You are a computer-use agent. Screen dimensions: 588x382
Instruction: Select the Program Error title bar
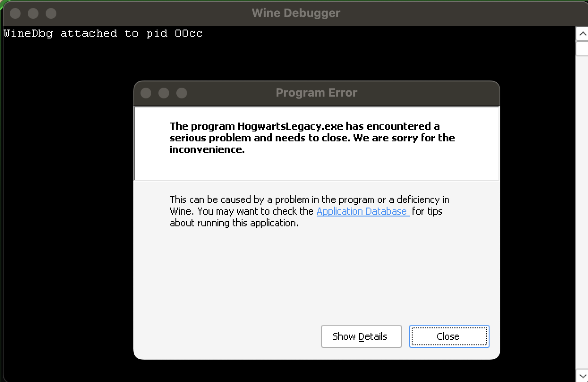[316, 93]
